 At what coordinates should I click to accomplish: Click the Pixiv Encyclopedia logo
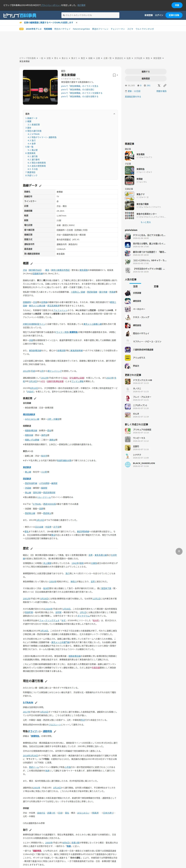(x=20, y=15)
